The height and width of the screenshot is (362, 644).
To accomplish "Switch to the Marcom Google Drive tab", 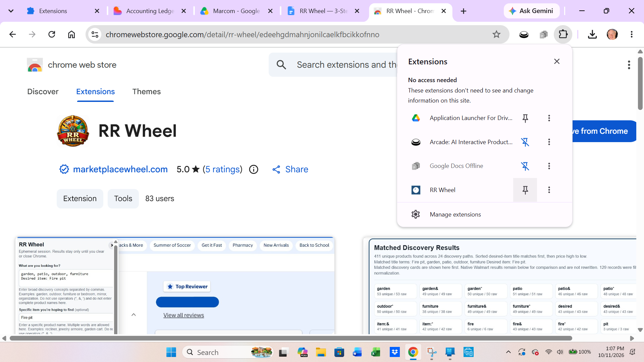I will point(236,11).
